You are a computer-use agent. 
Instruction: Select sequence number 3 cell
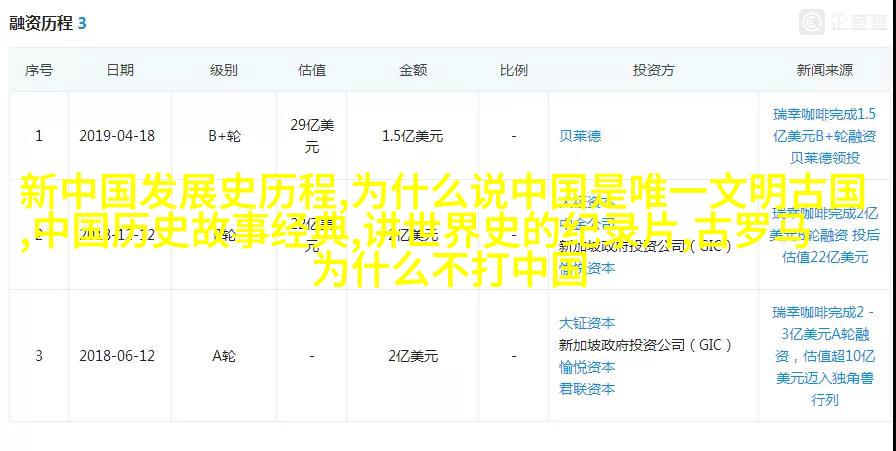39,356
